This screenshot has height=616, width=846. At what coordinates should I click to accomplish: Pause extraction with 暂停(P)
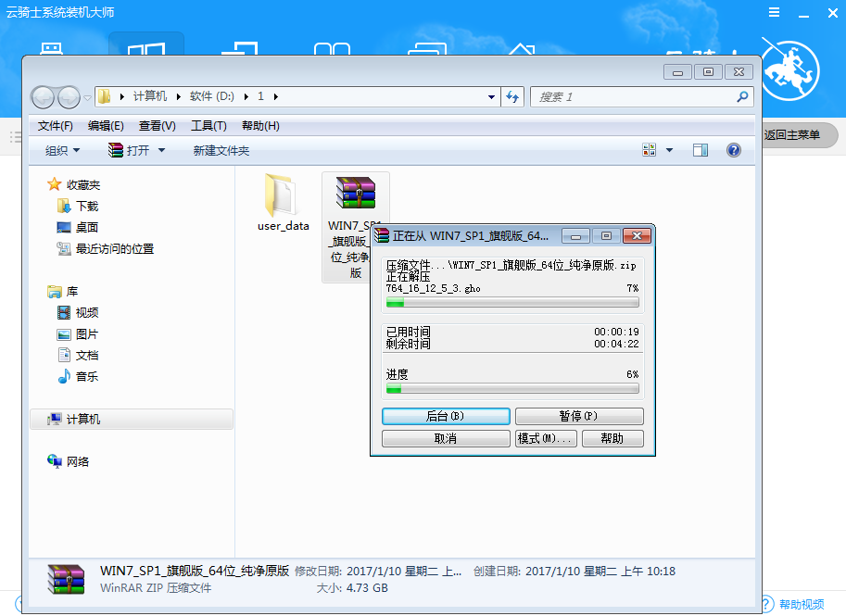579,416
